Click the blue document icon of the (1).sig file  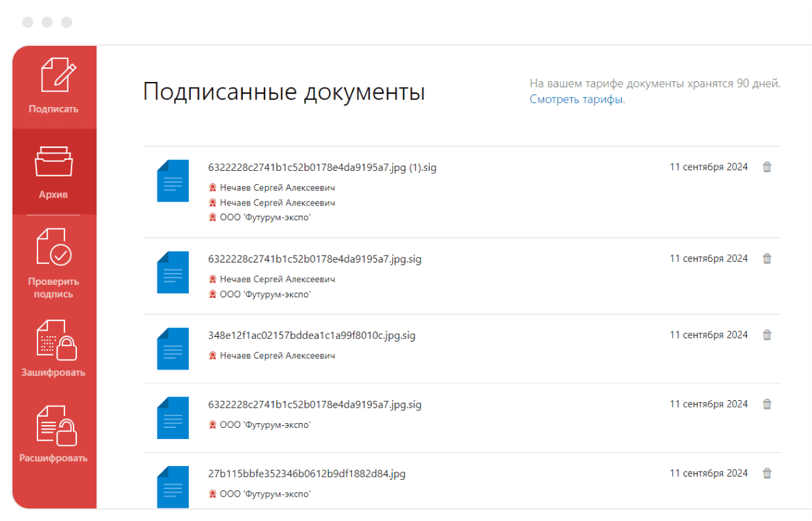[173, 181]
